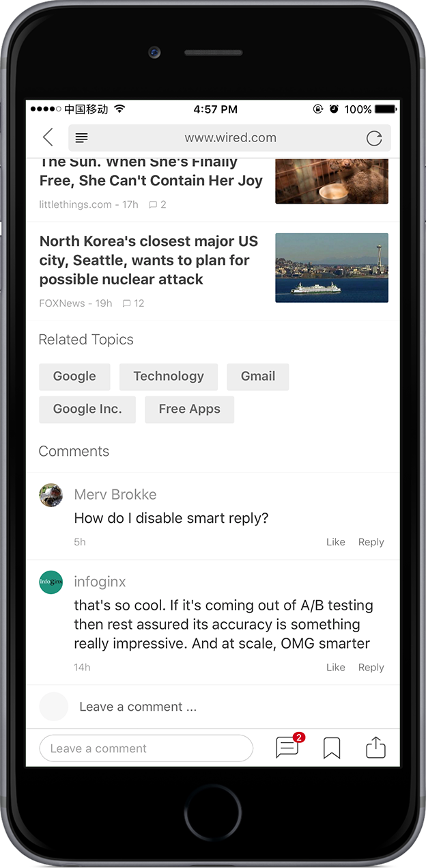Viewport: 426px width, 868px height.
Task: Open reader mode lines icon
Action: tap(81, 138)
